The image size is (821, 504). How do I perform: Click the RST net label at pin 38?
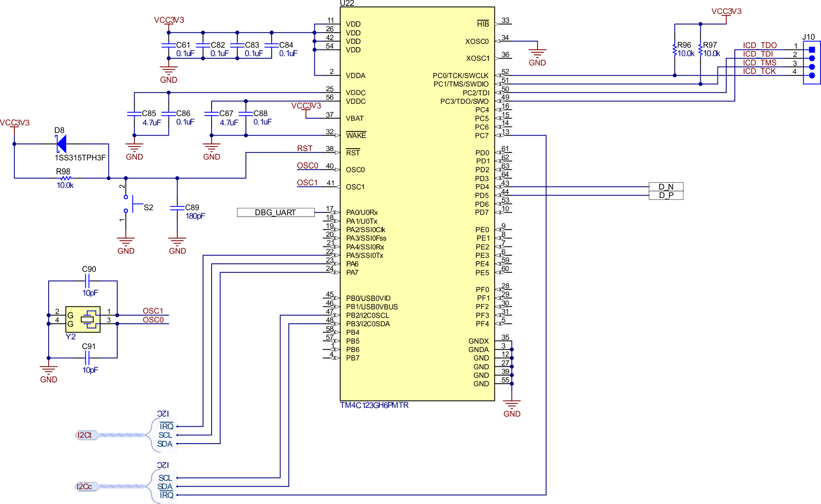(x=304, y=148)
